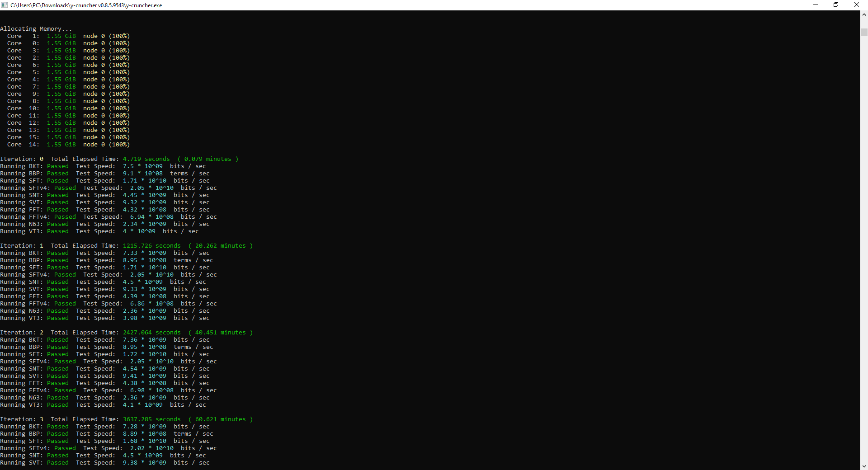Viewport: 868px width, 470px height.
Task: Click the 'Core 3:' memory allocation row
Action: 69,51
